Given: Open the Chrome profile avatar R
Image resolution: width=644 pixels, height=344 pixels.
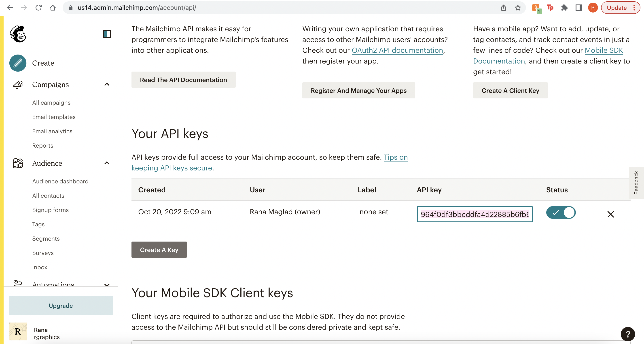Looking at the screenshot, I should pos(593,8).
